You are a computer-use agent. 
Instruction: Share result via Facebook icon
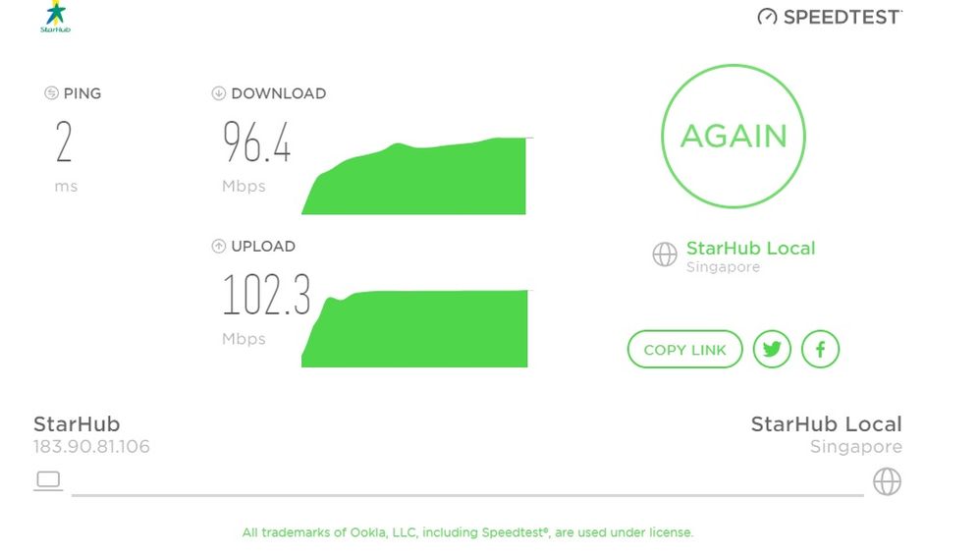pyautogui.click(x=820, y=350)
